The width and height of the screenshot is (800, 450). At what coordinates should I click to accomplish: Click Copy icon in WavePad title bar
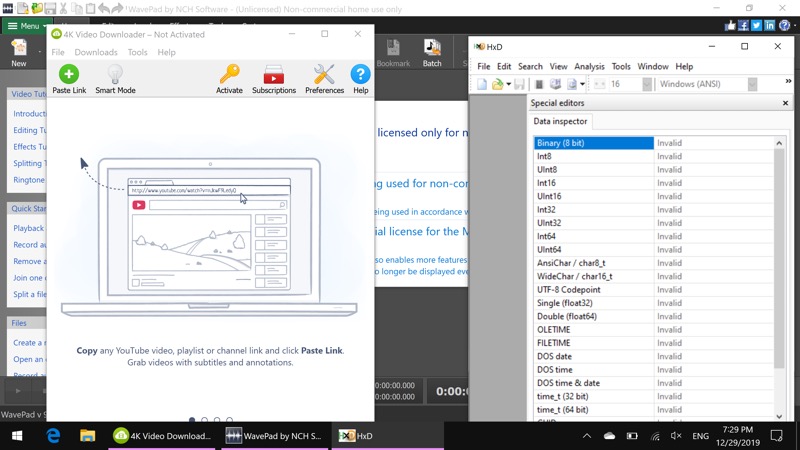tap(77, 8)
